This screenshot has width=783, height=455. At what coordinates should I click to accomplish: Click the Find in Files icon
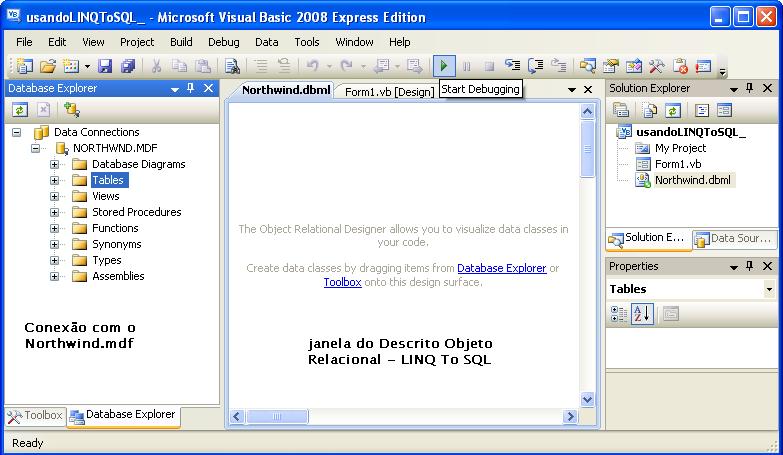point(232,66)
